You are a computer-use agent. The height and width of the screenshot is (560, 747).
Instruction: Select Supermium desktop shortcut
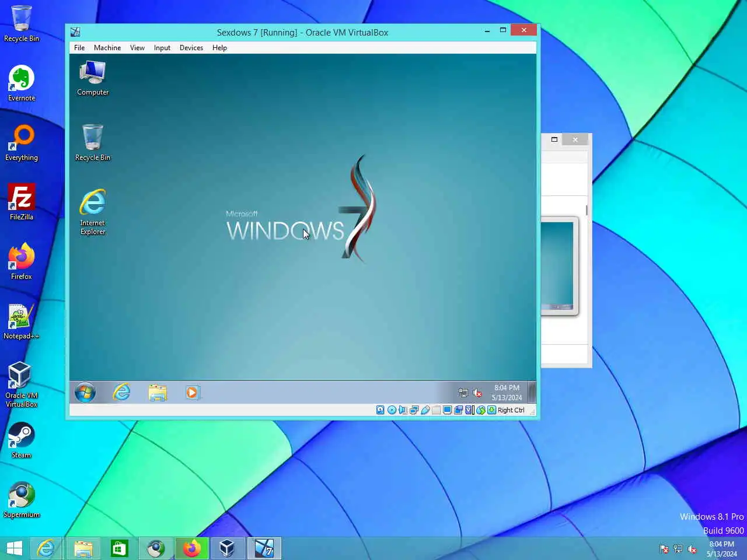[22, 500]
